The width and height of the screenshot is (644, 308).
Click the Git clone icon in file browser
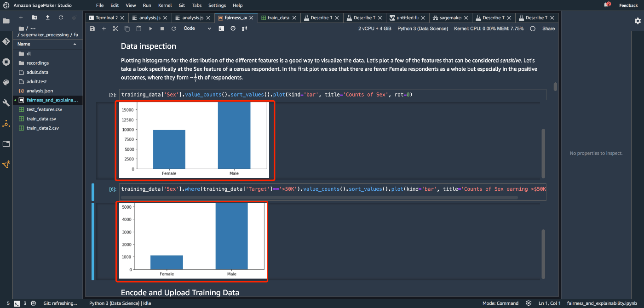(74, 17)
